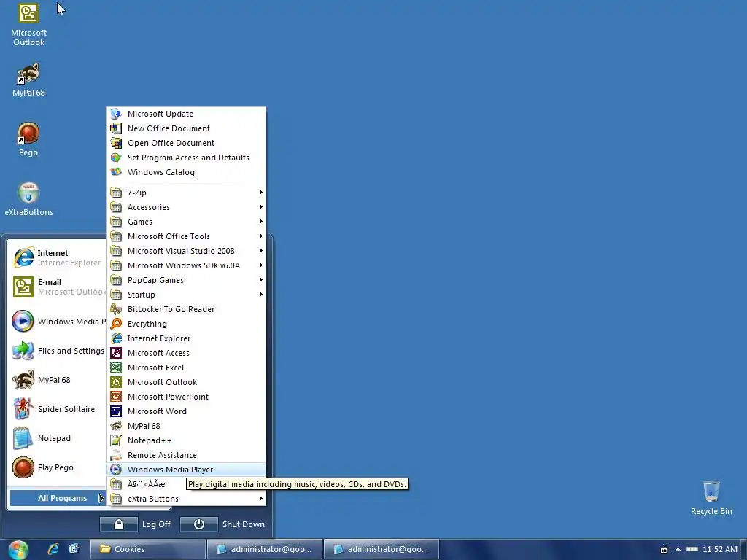This screenshot has width=747, height=560.
Task: Click the Microsoft Excel icon
Action: click(116, 367)
